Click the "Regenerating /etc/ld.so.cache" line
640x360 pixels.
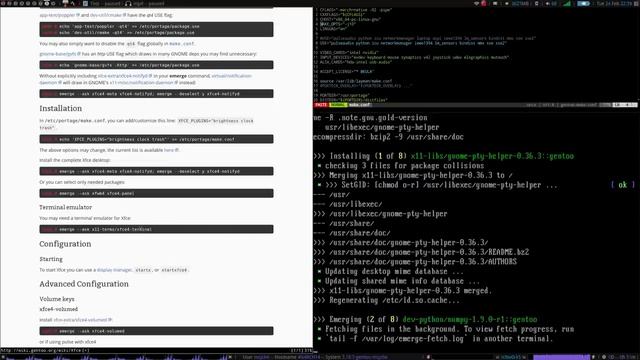click(387, 300)
